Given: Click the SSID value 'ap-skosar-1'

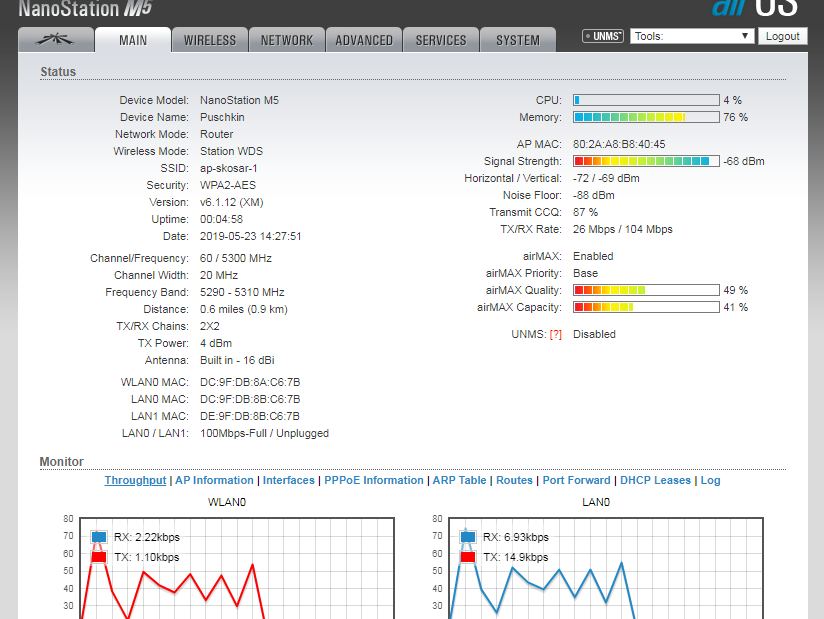Looking at the screenshot, I should click(x=229, y=168).
